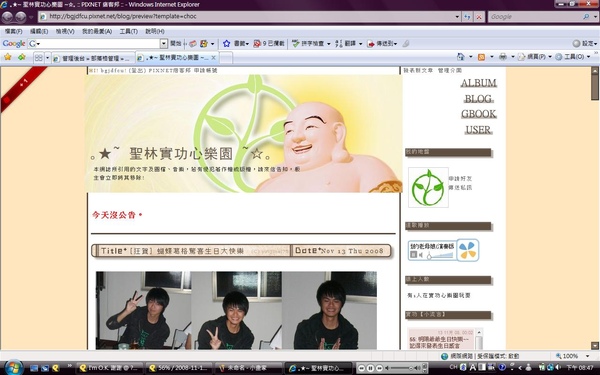Pause playback in the taskbar media player

[370, 368]
